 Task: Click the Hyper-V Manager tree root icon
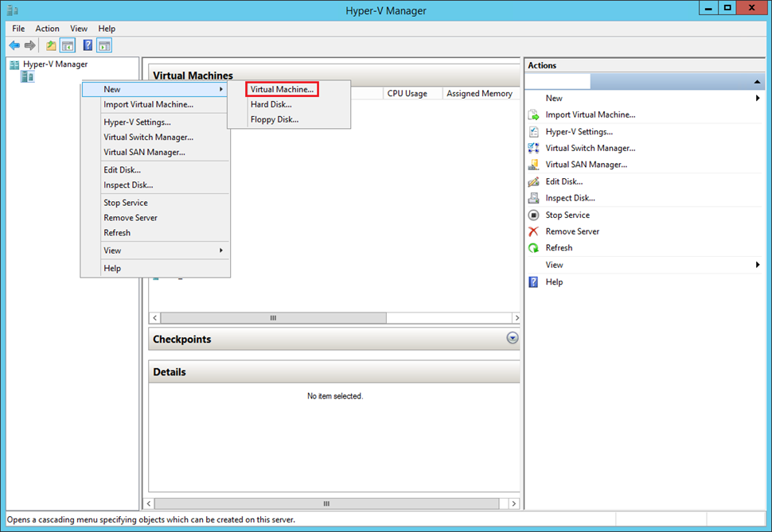[x=15, y=64]
